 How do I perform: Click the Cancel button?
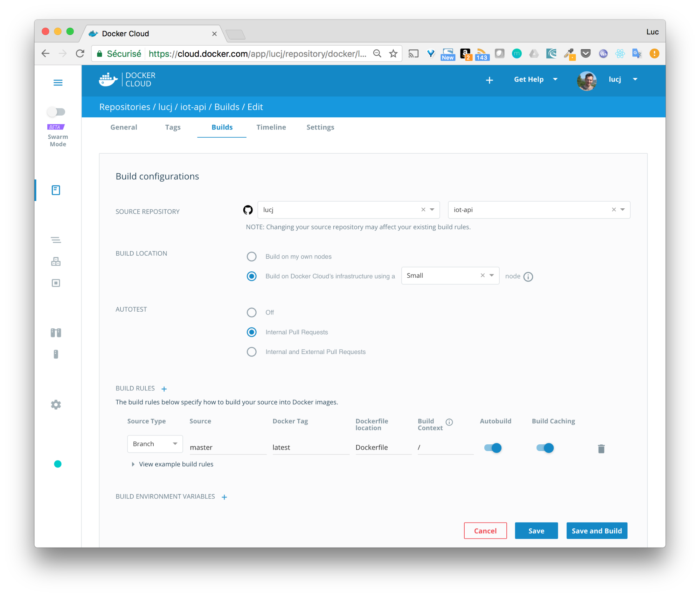point(485,530)
